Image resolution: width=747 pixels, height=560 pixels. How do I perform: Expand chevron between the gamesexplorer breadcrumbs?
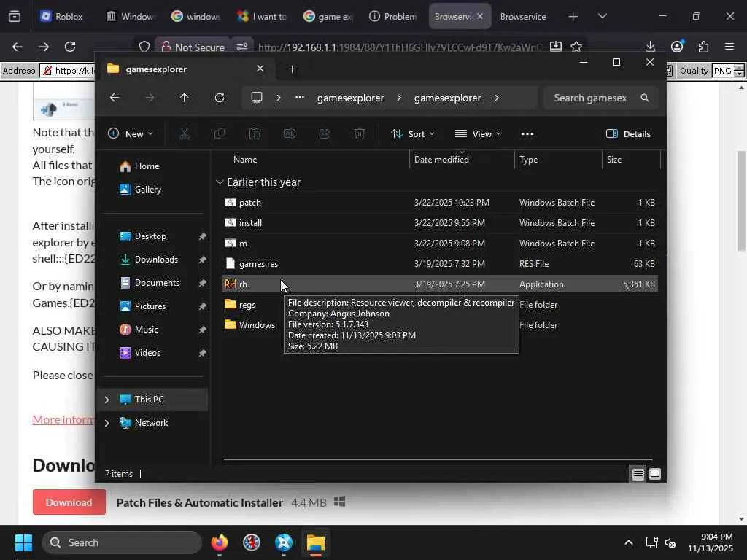point(399,98)
